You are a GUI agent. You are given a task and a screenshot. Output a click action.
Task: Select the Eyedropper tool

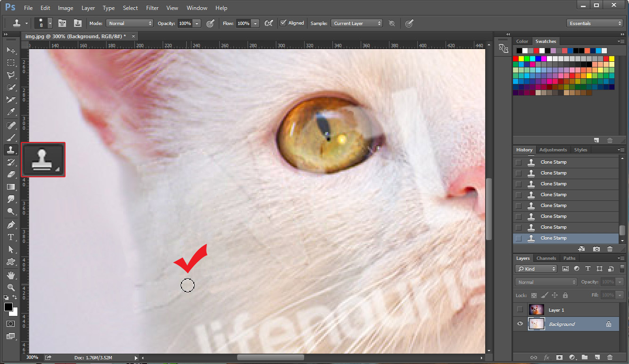pyautogui.click(x=11, y=112)
